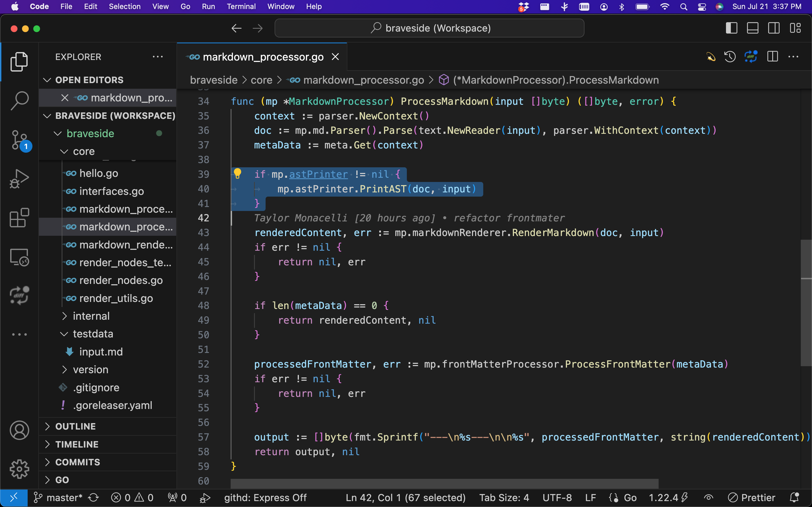
Task: Open the Remote Explorer view
Action: pos(19,257)
